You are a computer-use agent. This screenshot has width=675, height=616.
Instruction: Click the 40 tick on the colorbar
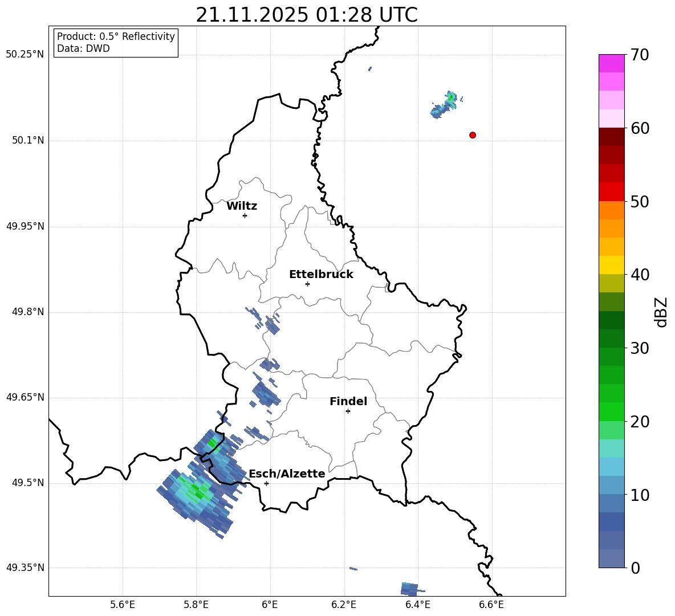pos(640,275)
